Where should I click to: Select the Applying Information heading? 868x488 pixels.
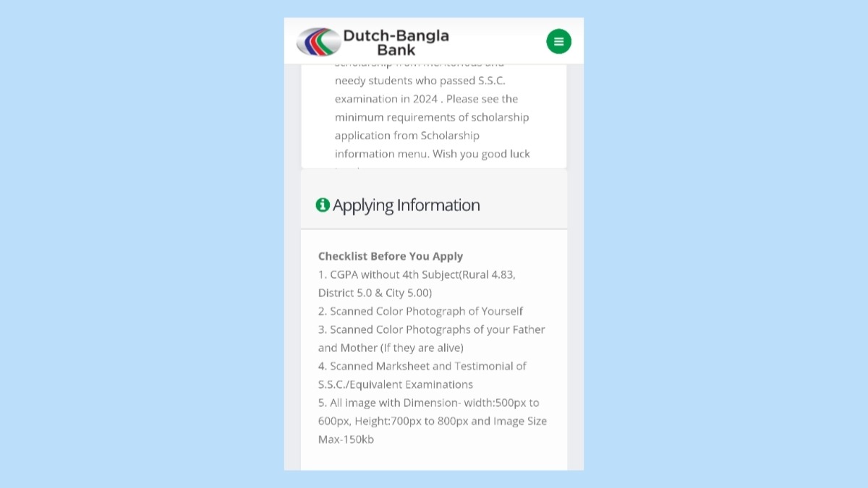tap(406, 205)
